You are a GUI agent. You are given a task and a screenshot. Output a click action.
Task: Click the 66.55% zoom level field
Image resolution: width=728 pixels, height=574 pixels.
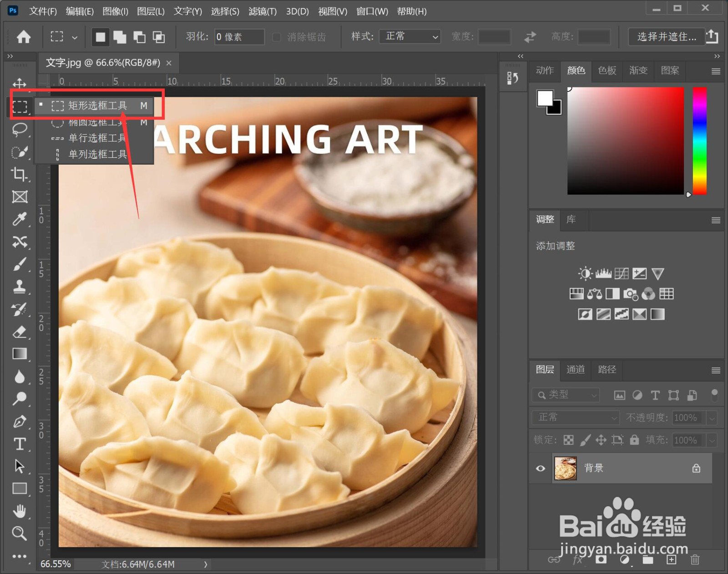click(x=56, y=564)
